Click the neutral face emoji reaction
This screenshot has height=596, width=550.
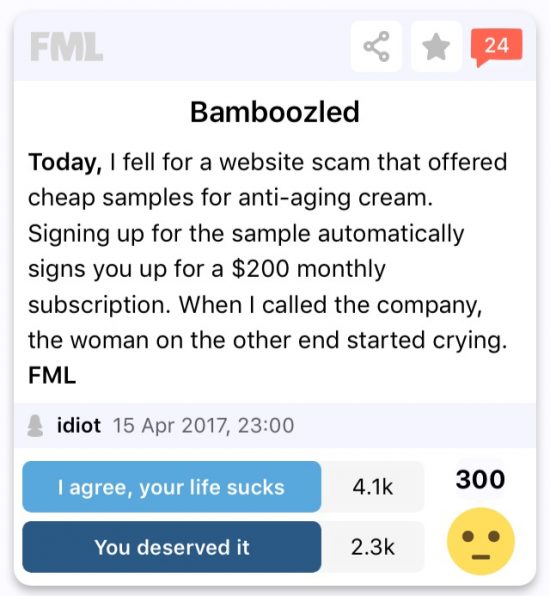coord(481,541)
